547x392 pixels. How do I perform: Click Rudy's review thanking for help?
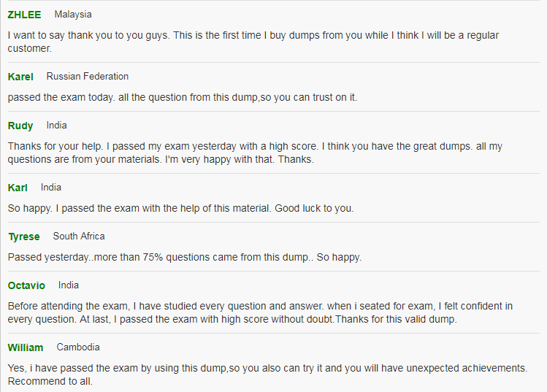(x=255, y=153)
